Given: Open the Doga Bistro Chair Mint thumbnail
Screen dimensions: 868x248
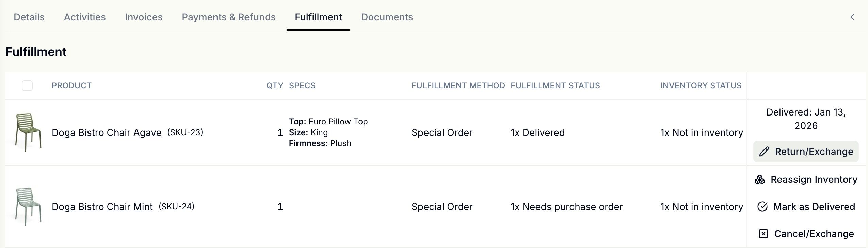Looking at the screenshot, I should point(28,207).
